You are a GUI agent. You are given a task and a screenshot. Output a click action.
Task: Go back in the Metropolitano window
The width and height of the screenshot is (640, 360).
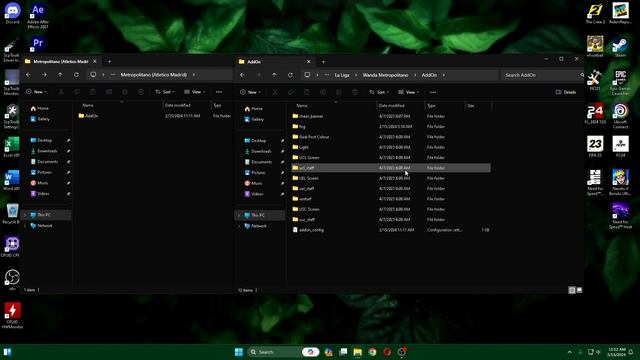pyautogui.click(x=28, y=75)
